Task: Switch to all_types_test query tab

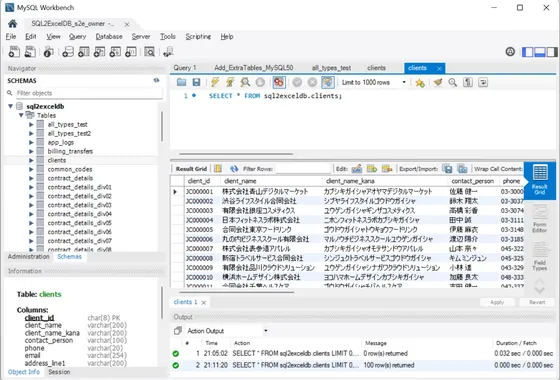Action: (x=331, y=68)
